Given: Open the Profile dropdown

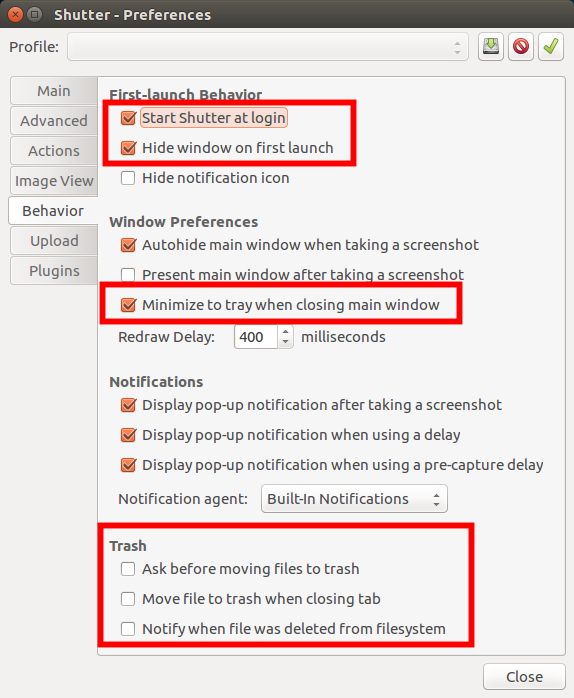Looking at the screenshot, I should point(268,47).
